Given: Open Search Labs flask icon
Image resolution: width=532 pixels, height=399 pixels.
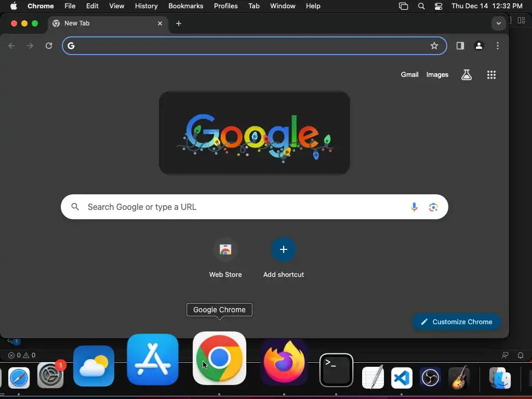Looking at the screenshot, I should pos(467,75).
